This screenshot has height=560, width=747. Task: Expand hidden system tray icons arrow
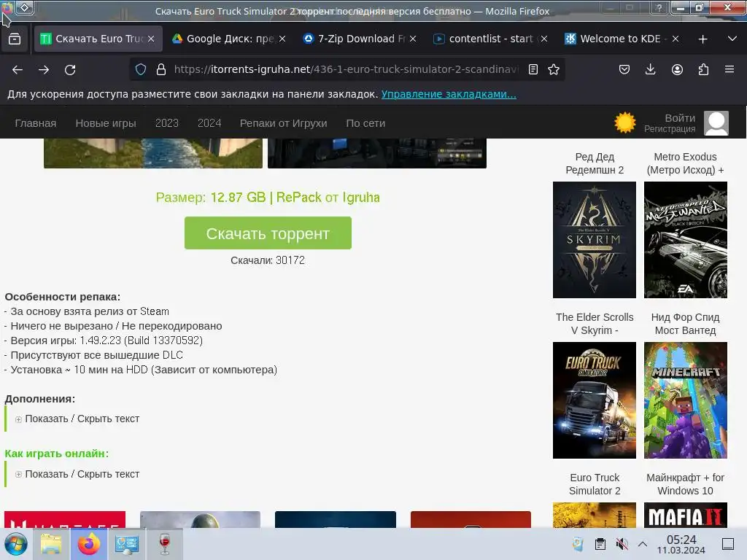[642, 544]
